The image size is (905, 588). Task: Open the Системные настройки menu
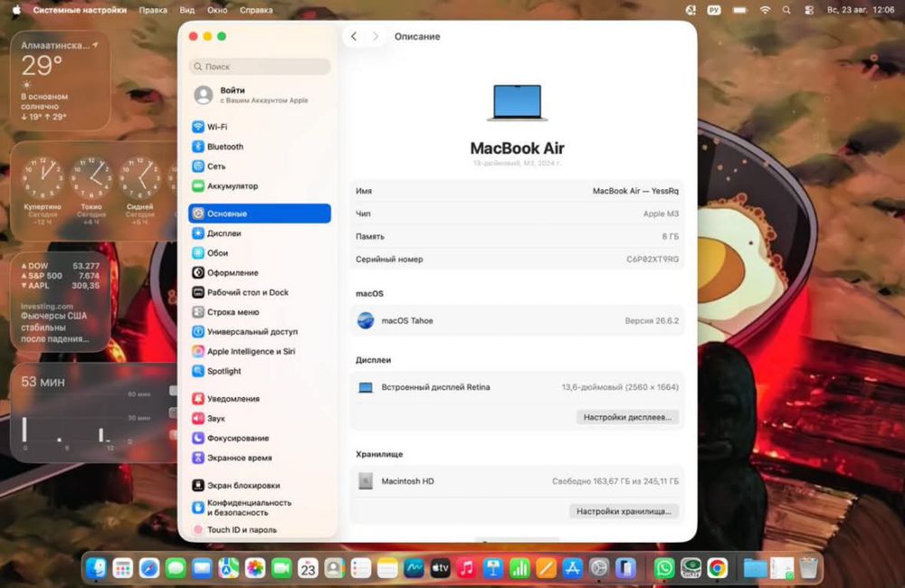tap(80, 10)
